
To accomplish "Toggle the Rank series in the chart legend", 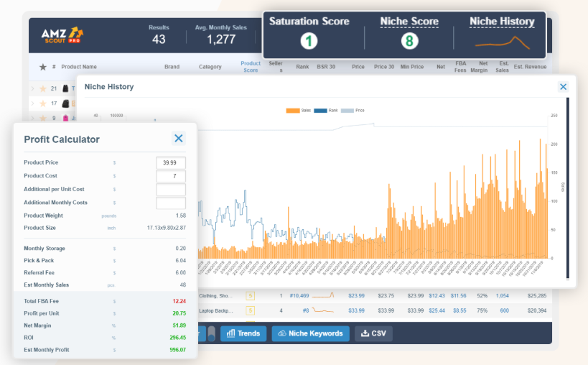I will (x=326, y=110).
